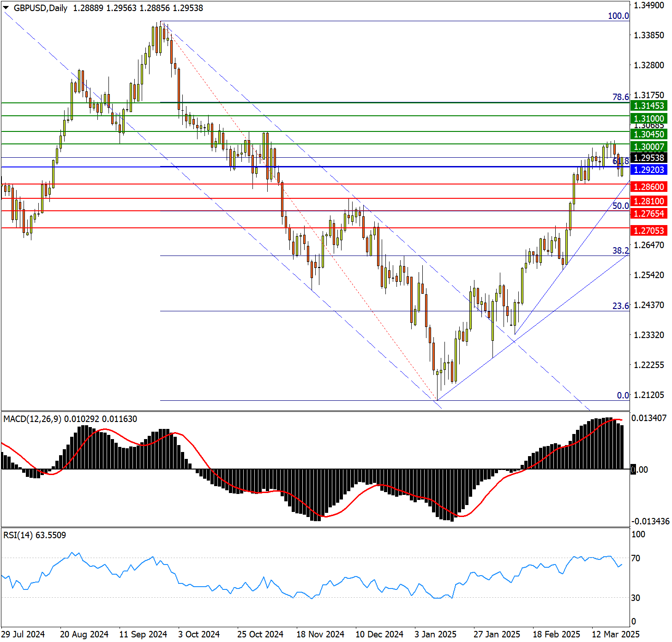Click the RSI(14) indicator label
Image resolution: width=672 pixels, height=642 pixels.
18,535
